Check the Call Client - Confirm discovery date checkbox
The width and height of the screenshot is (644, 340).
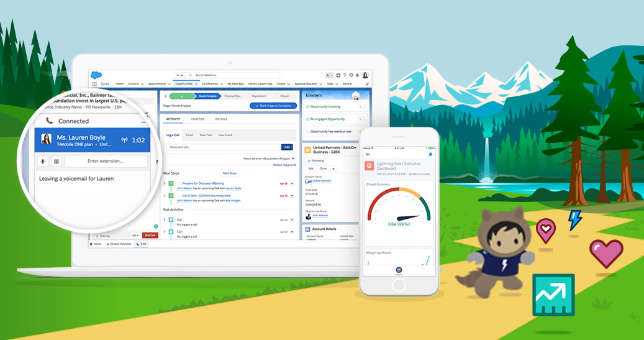[179, 196]
